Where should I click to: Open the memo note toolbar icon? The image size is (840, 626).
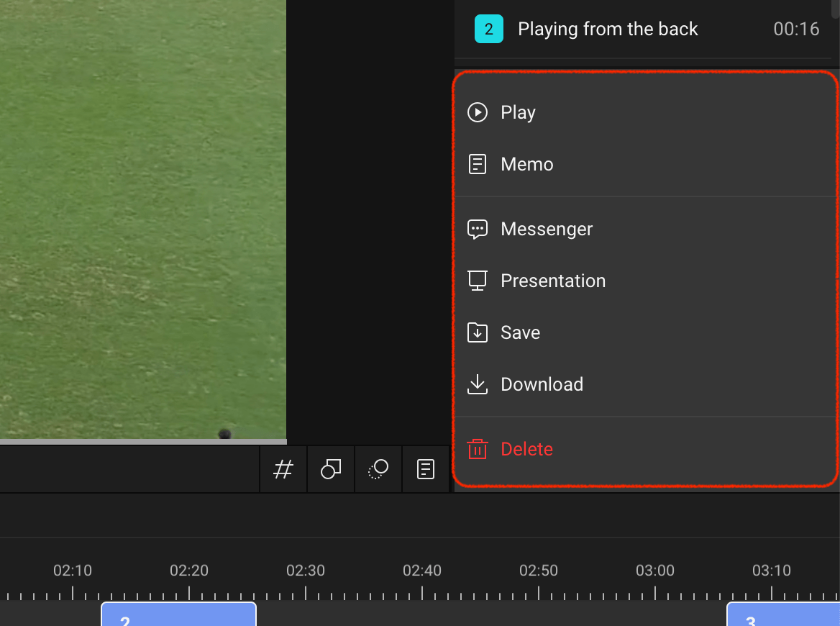point(425,469)
